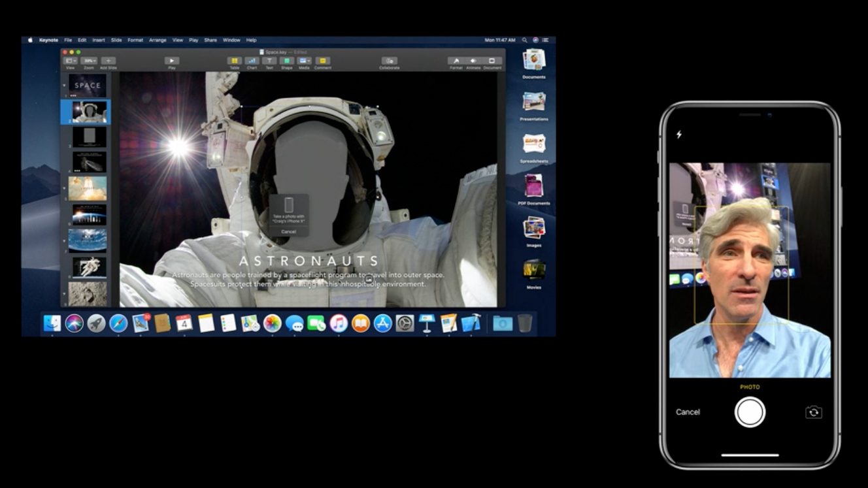The image size is (868, 488).
Task: Open the Slide menu
Action: point(116,40)
